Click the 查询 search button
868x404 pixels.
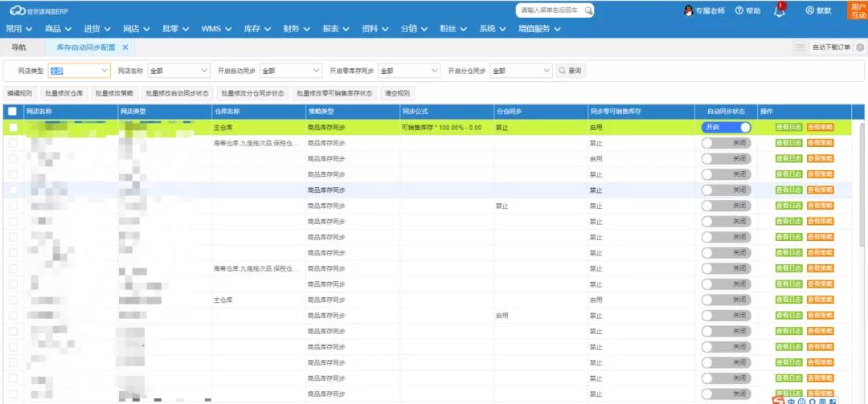571,71
